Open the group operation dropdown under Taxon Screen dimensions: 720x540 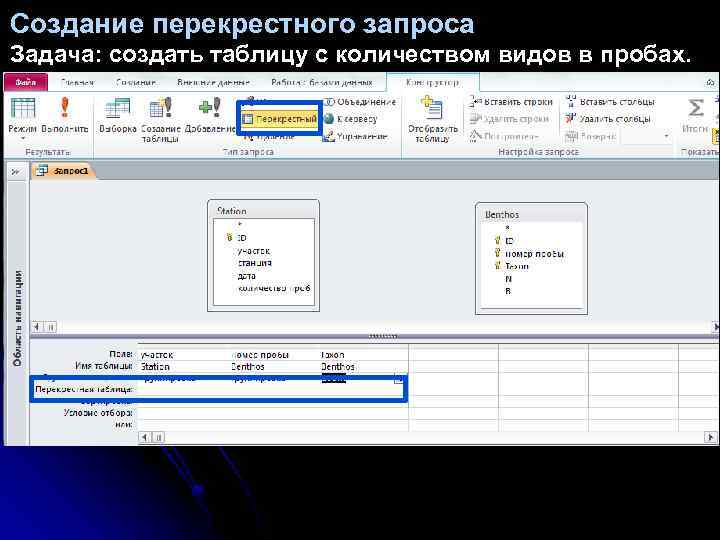coord(398,379)
